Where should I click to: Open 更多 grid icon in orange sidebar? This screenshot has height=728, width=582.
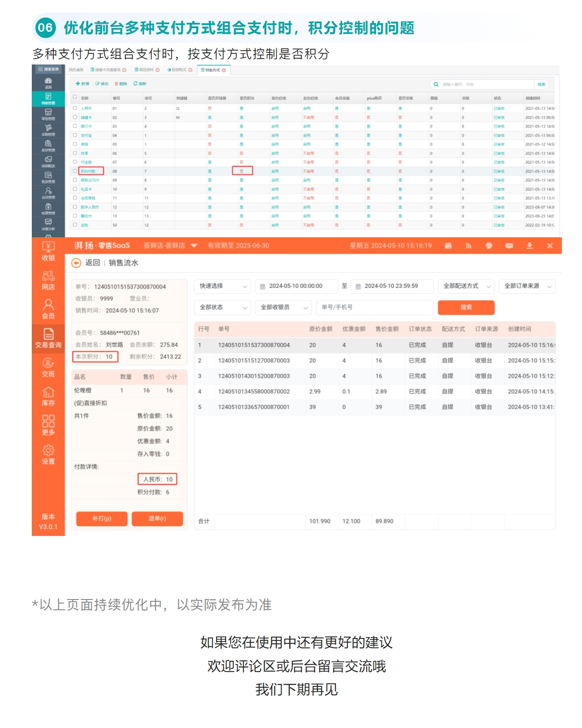click(48, 425)
